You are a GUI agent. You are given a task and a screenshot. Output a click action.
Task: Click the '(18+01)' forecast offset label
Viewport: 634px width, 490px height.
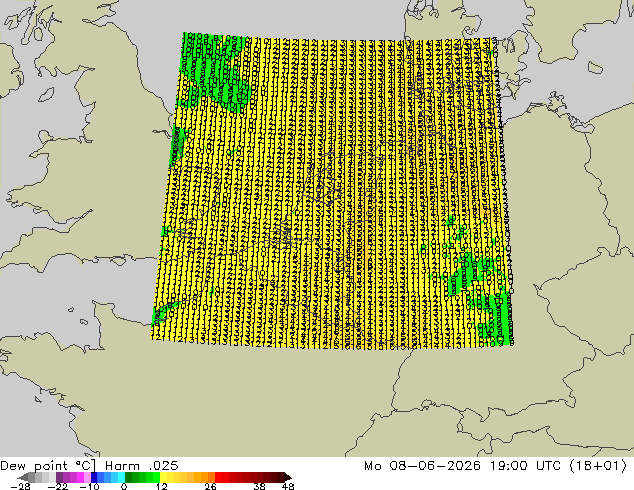click(598, 466)
